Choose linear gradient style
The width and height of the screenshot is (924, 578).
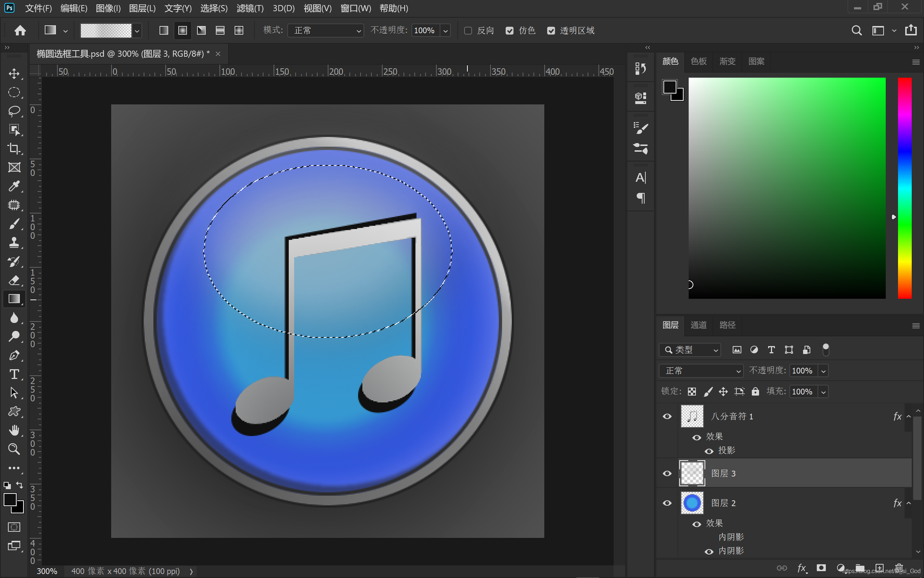[164, 30]
